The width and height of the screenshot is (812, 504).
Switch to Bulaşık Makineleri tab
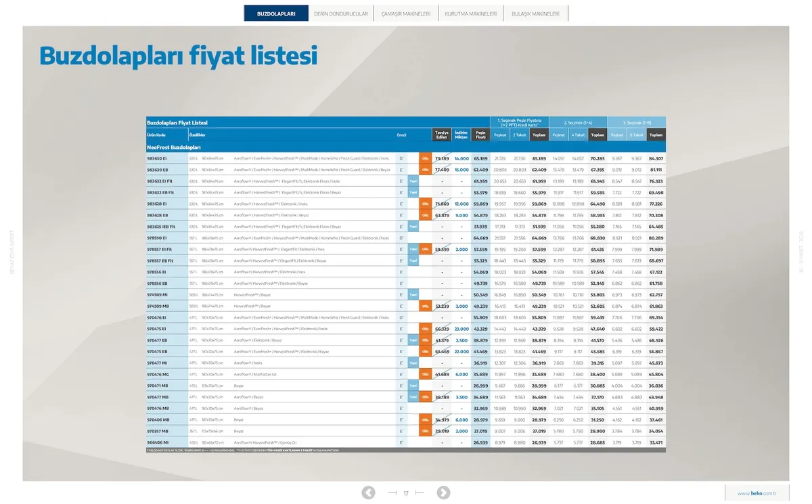click(535, 14)
